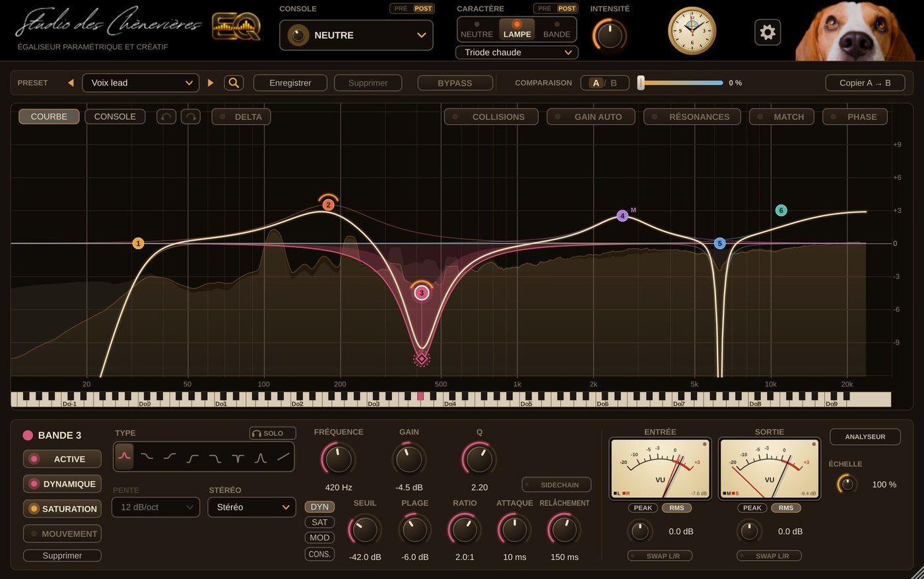Toggle the ACTIVE band switch
Viewport: 924px width, 579px height.
(x=62, y=459)
